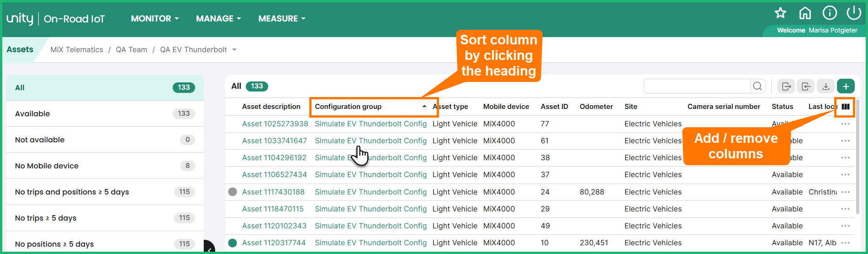Open the MEASURE menu
The height and width of the screenshot is (254, 868).
[282, 19]
